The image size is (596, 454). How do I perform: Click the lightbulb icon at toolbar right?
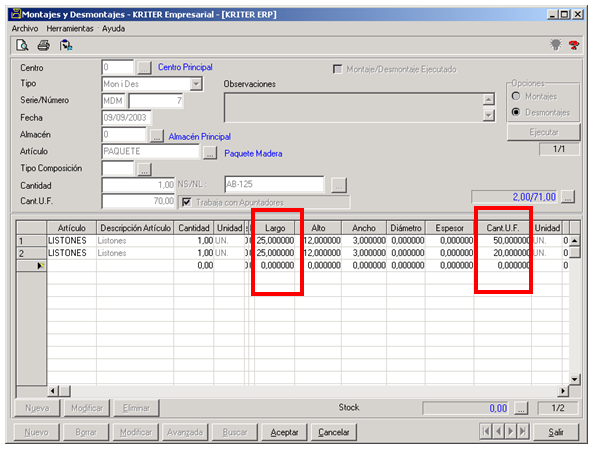point(556,45)
